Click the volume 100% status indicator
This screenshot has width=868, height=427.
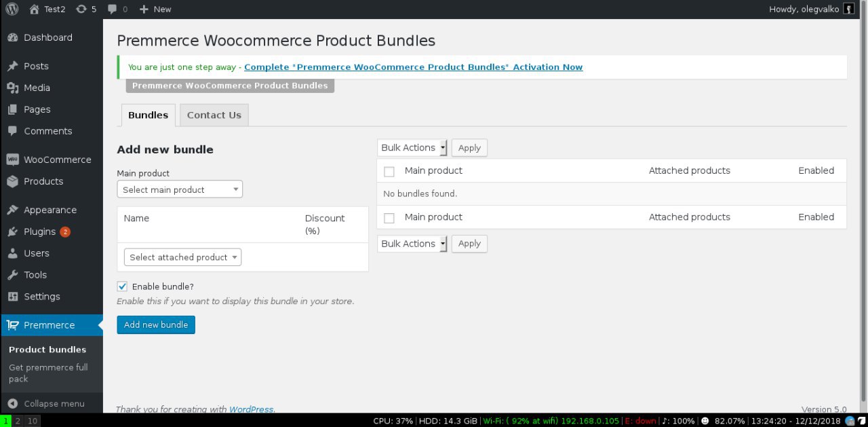(x=678, y=421)
